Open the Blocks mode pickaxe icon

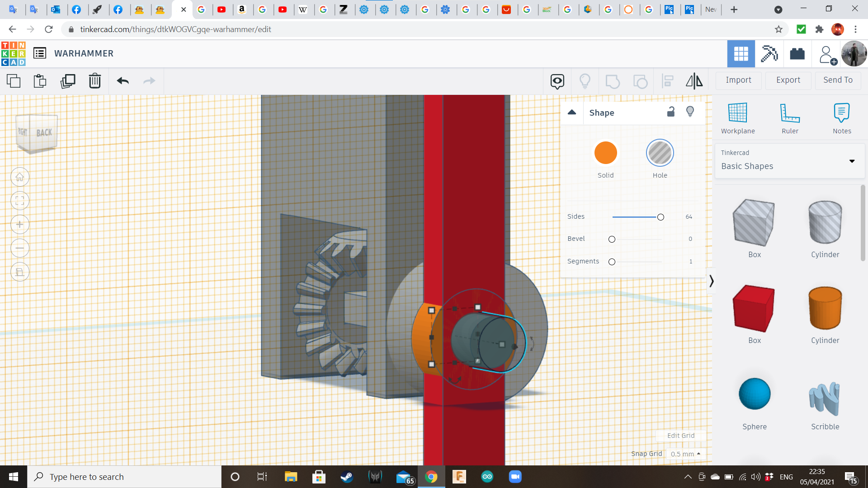[x=769, y=54]
